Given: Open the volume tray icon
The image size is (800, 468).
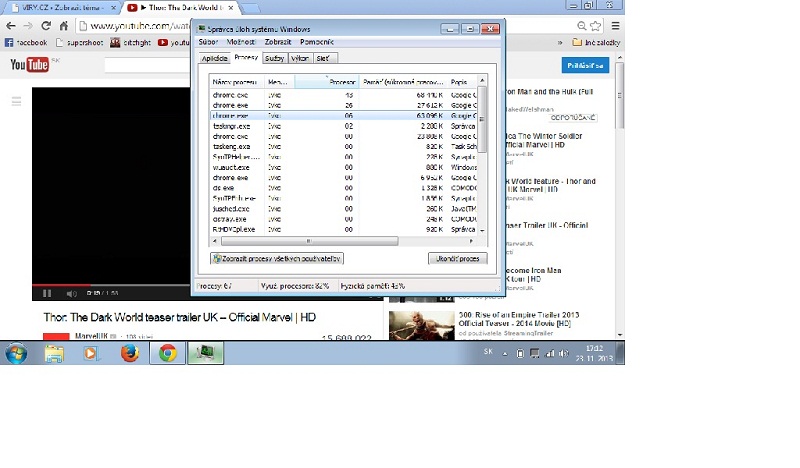Looking at the screenshot, I should coord(564,353).
